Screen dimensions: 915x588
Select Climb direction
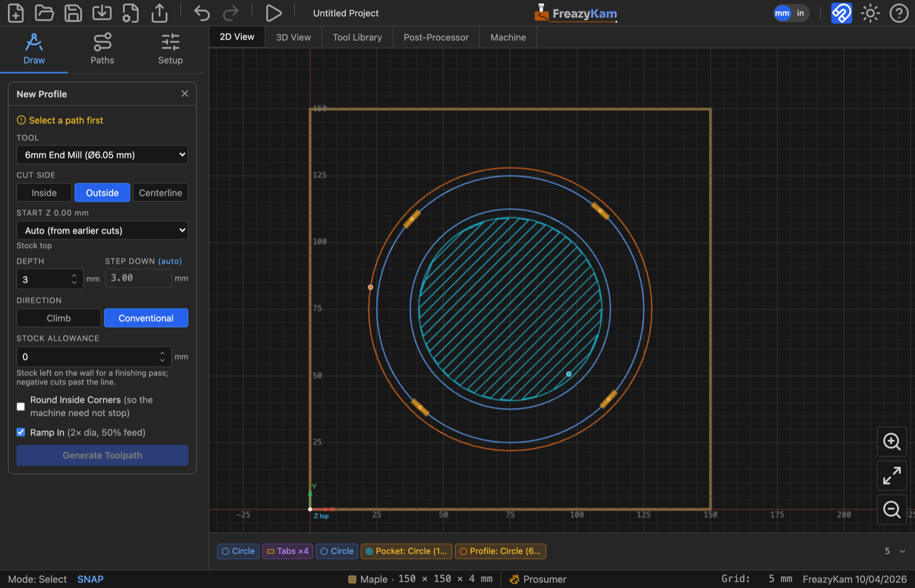(x=59, y=318)
